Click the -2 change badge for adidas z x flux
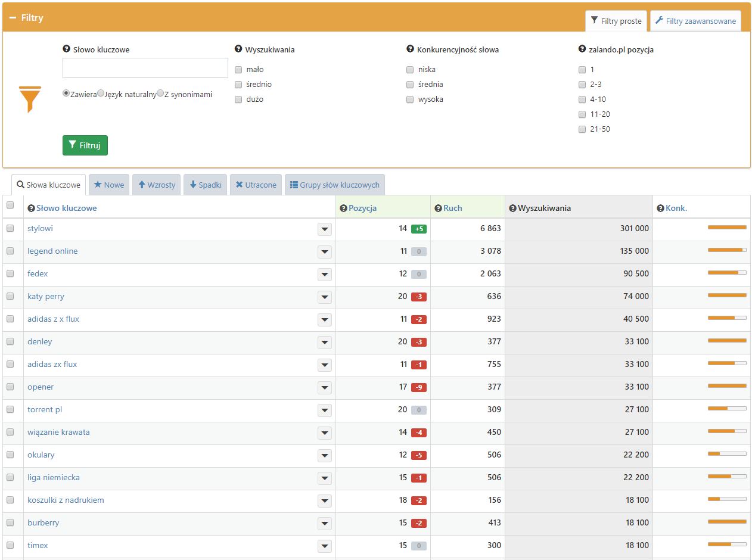752x560 pixels. (x=419, y=319)
